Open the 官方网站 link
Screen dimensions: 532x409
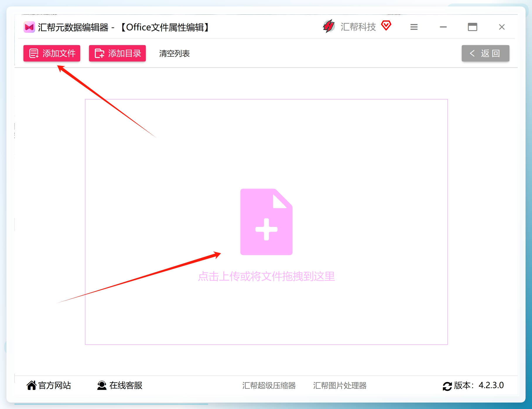pyautogui.click(x=49, y=385)
